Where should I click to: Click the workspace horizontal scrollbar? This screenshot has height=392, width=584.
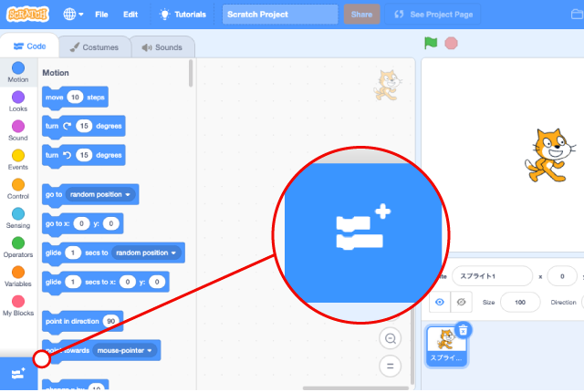tap(356, 388)
